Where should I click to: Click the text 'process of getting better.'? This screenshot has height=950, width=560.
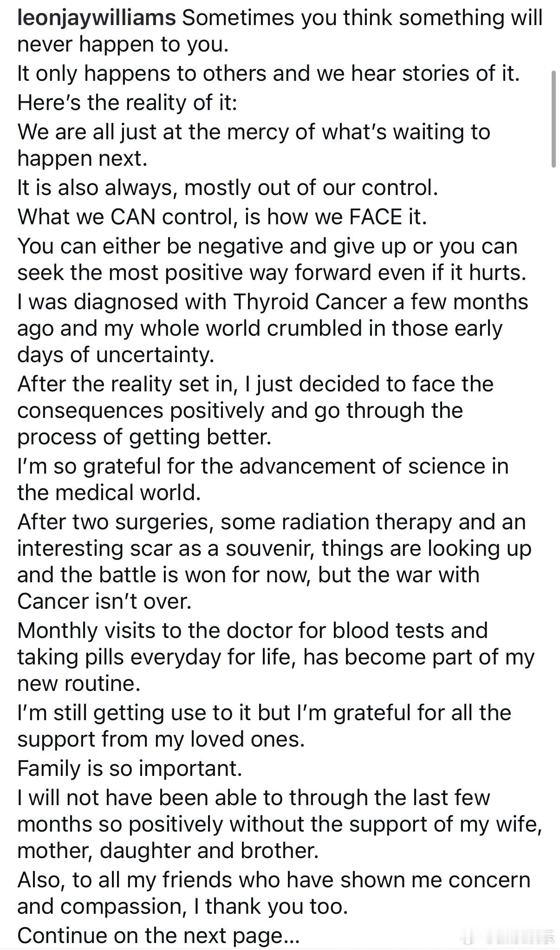tap(144, 437)
